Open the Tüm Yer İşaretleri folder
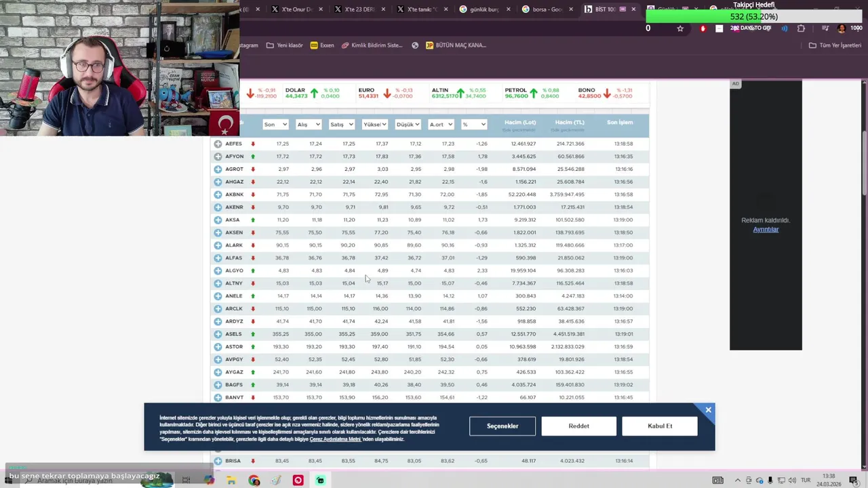The image size is (868, 488). (x=835, y=45)
